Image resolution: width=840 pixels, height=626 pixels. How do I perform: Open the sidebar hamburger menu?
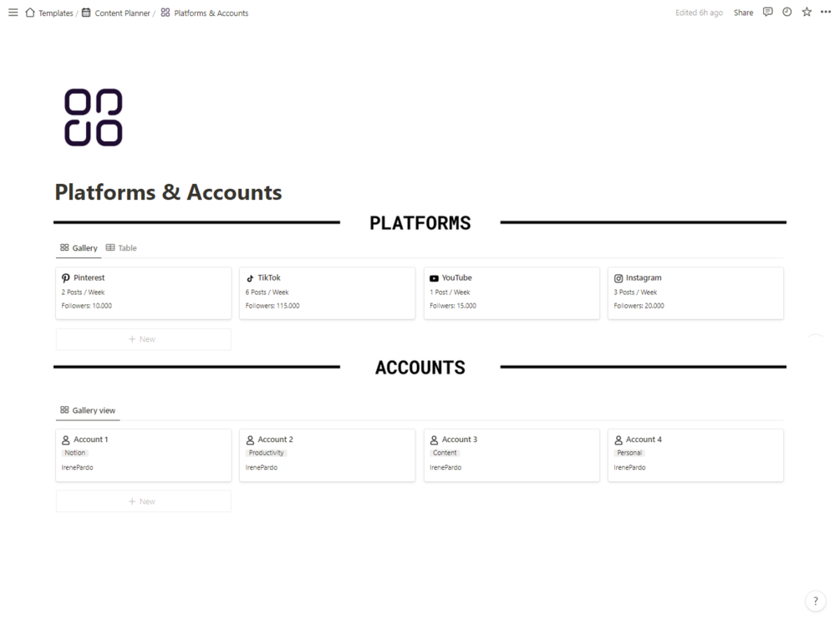pos(13,13)
